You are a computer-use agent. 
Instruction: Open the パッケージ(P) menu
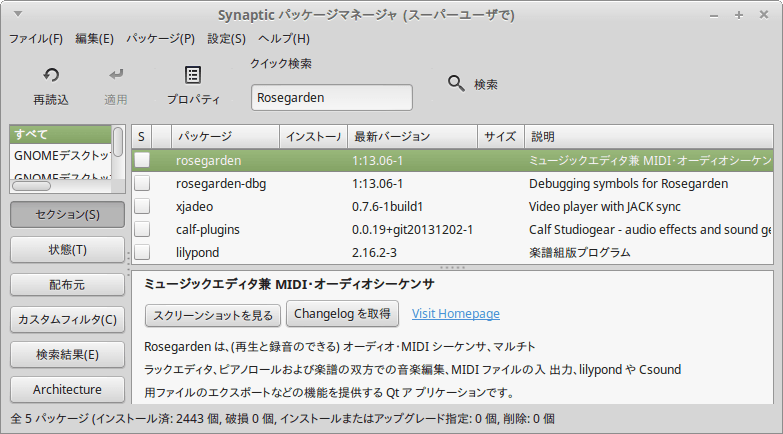pyautogui.click(x=160, y=38)
